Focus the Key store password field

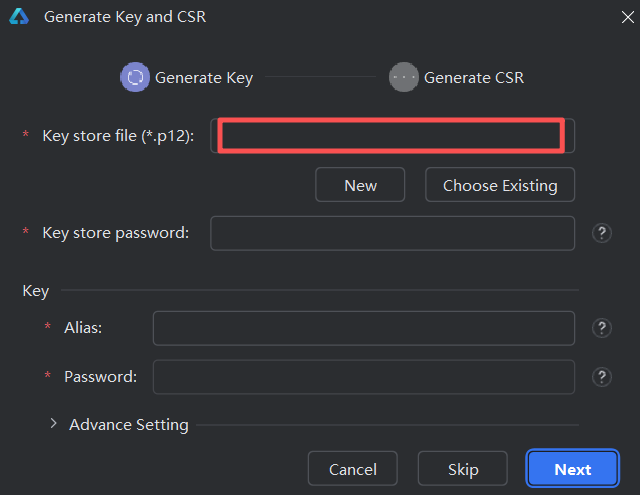point(391,233)
